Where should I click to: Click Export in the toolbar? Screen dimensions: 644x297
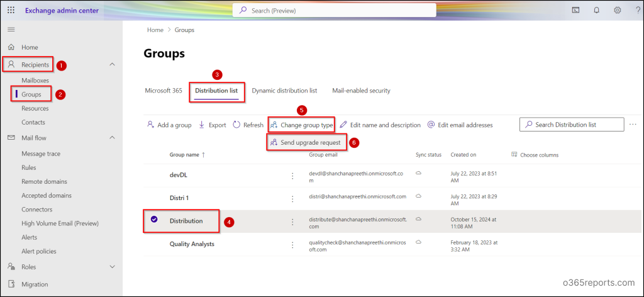click(213, 125)
